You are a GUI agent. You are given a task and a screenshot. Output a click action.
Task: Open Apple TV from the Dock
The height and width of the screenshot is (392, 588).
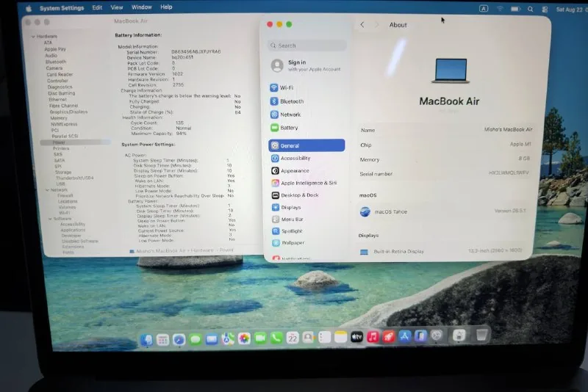pos(356,338)
